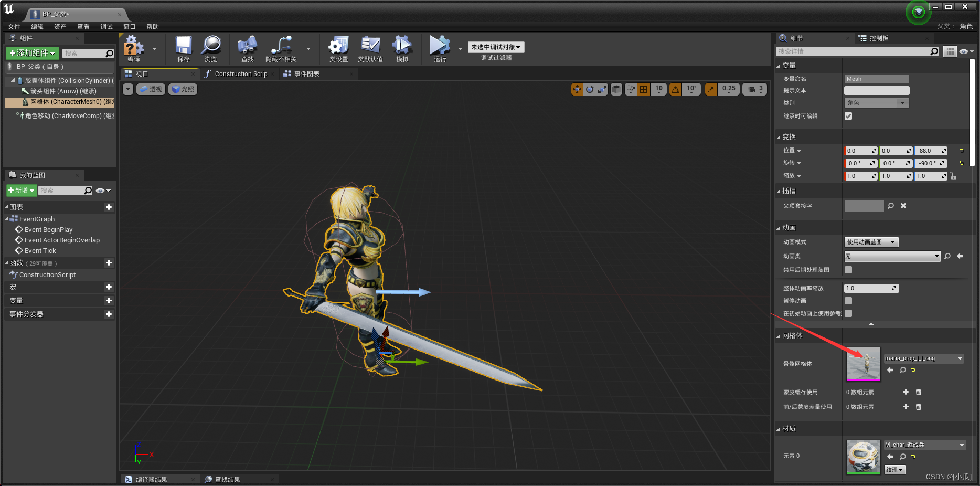Click the 新增 button in My Blueprint

point(21,191)
